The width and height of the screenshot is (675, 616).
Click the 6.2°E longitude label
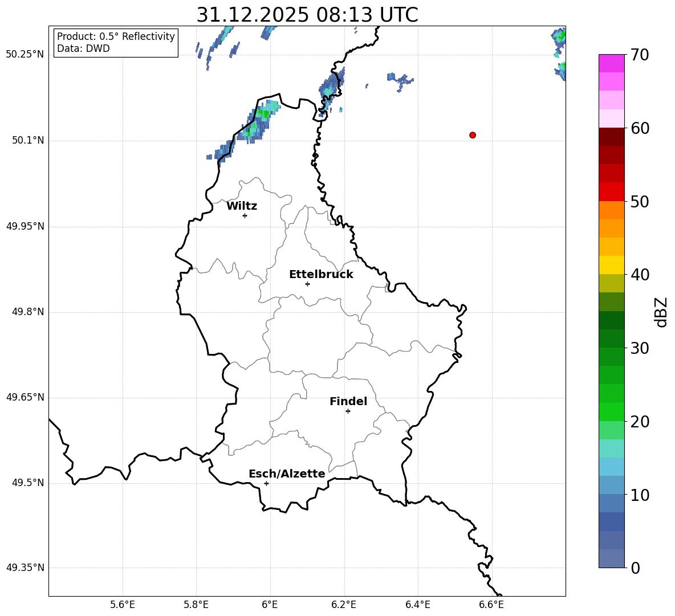[x=344, y=605]
